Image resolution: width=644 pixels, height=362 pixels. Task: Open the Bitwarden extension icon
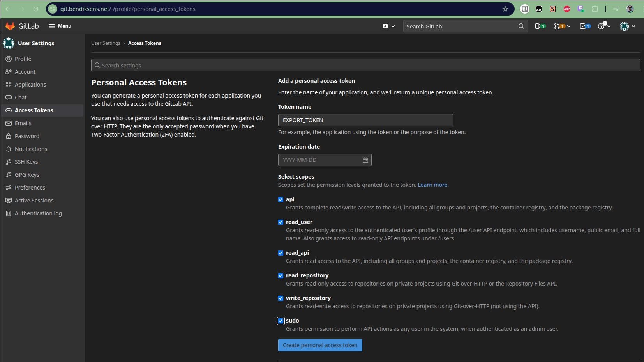525,9
